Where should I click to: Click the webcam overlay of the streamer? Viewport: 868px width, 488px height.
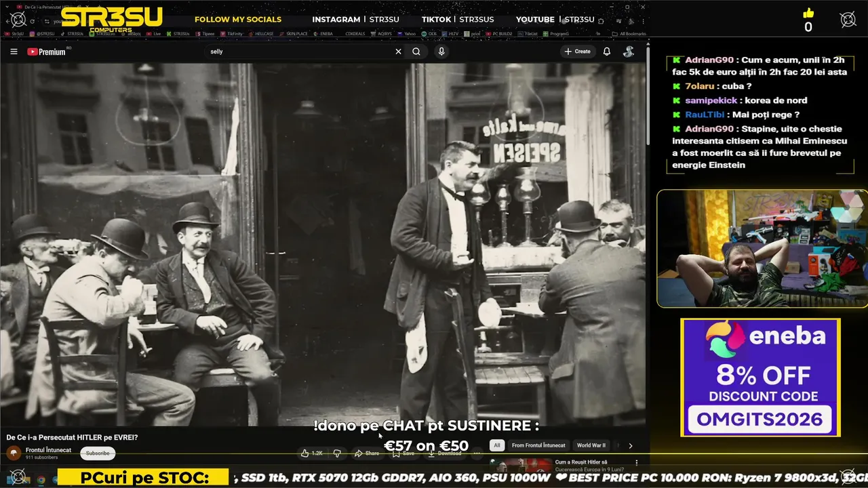(762, 249)
